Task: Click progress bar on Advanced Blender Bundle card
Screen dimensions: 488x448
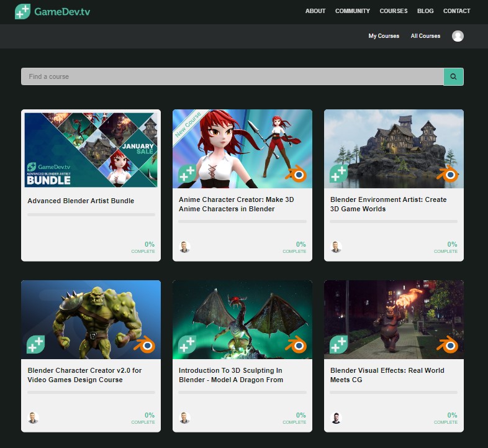Action: (91, 214)
